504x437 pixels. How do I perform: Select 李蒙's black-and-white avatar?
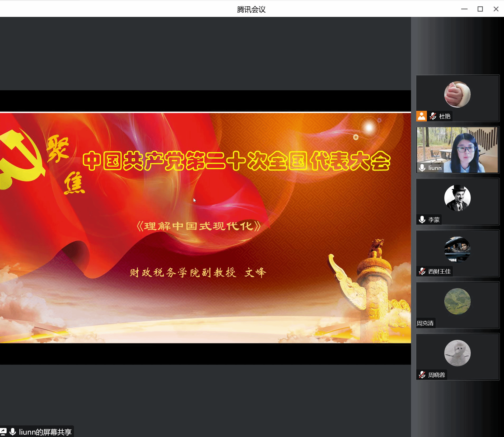tap(457, 198)
